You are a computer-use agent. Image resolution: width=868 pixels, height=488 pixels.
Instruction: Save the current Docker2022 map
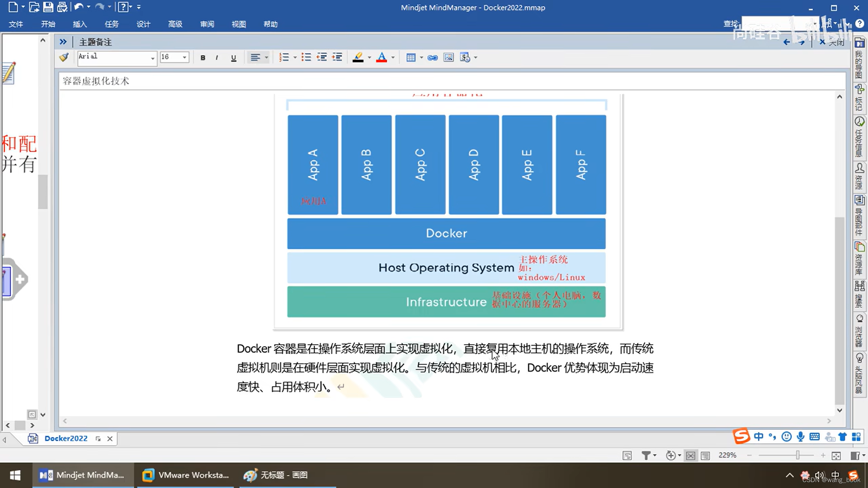(48, 7)
